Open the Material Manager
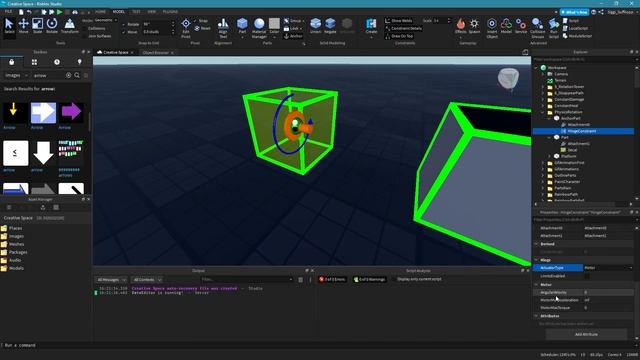Viewport: 640px width, 360px height. click(259, 28)
